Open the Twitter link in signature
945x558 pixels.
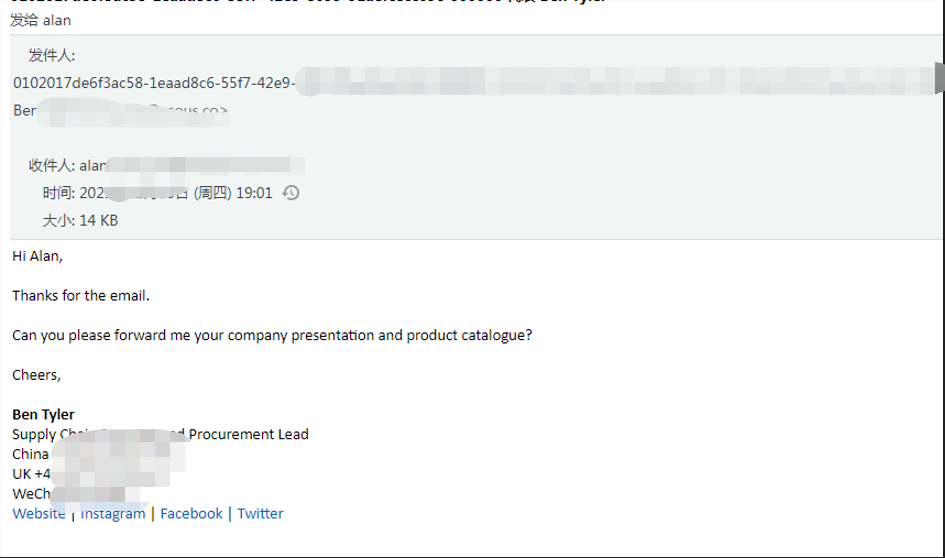(x=260, y=513)
